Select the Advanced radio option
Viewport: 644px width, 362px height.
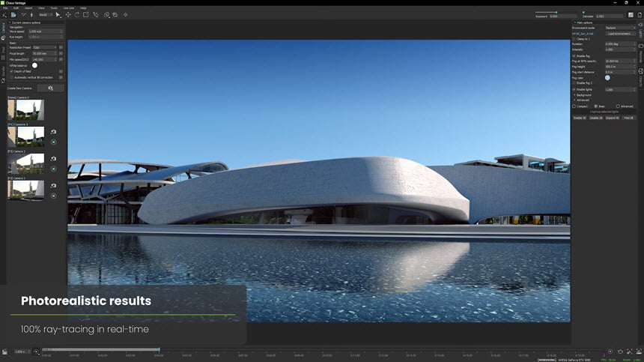(x=618, y=106)
